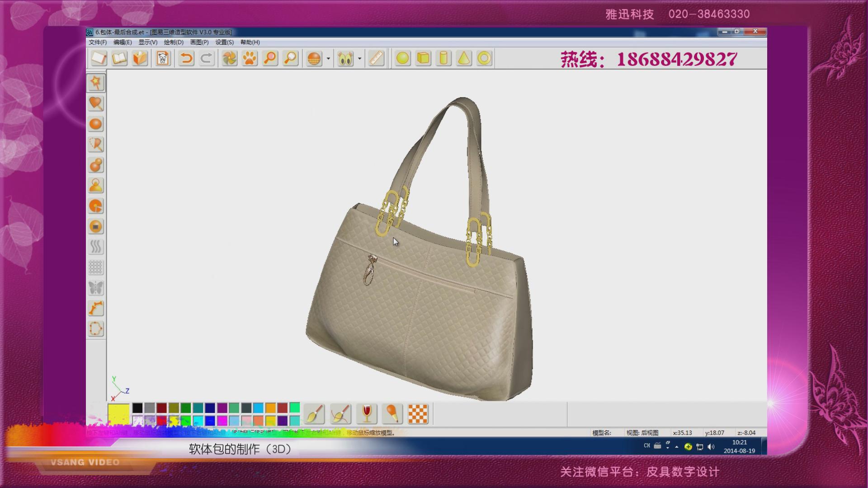868x488 pixels.
Task: Click the greyed wavy lines tool
Action: 96,247
